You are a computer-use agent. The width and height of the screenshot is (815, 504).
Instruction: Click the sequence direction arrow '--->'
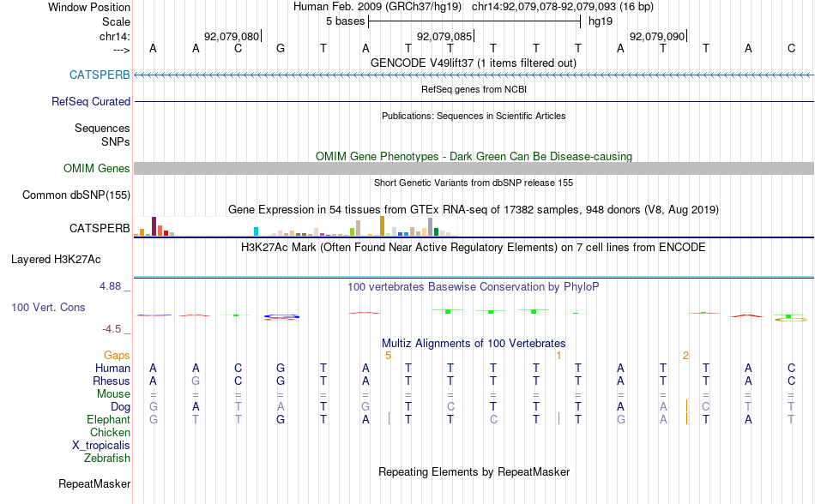(122, 51)
